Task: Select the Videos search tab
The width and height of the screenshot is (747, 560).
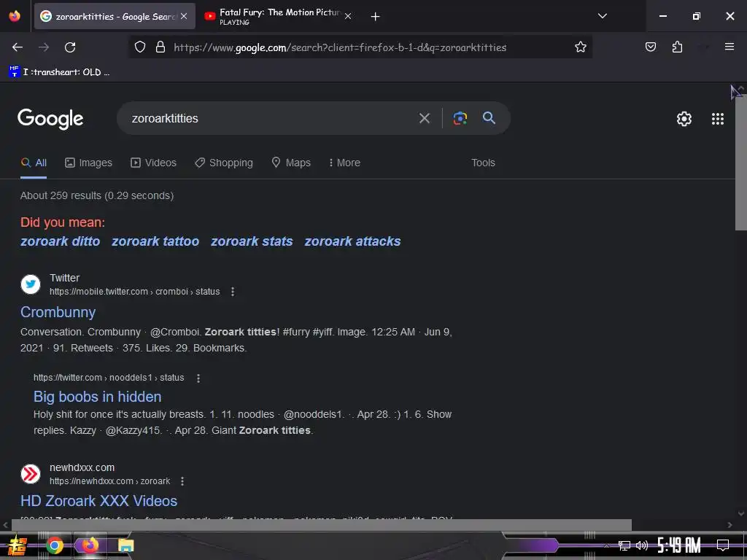Action: pyautogui.click(x=153, y=163)
